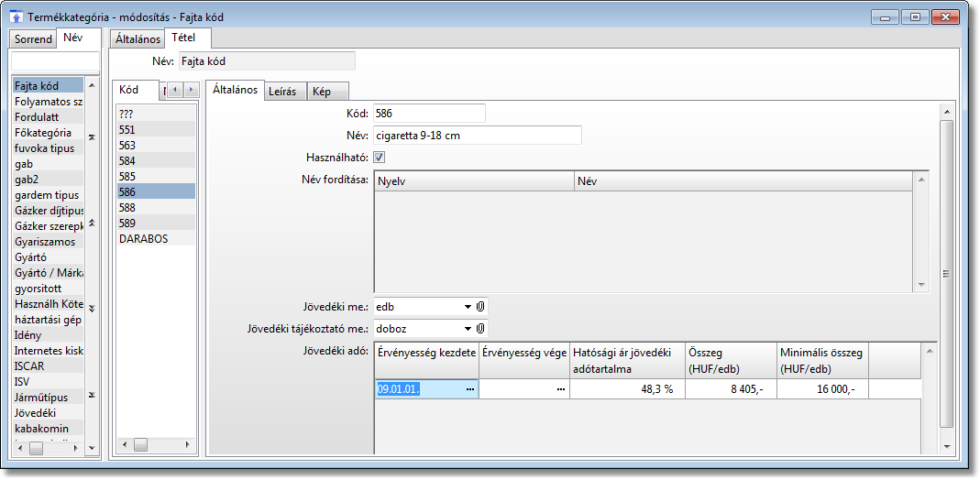980x480 pixels.
Task: Select code 588 in the list
Action: point(156,207)
